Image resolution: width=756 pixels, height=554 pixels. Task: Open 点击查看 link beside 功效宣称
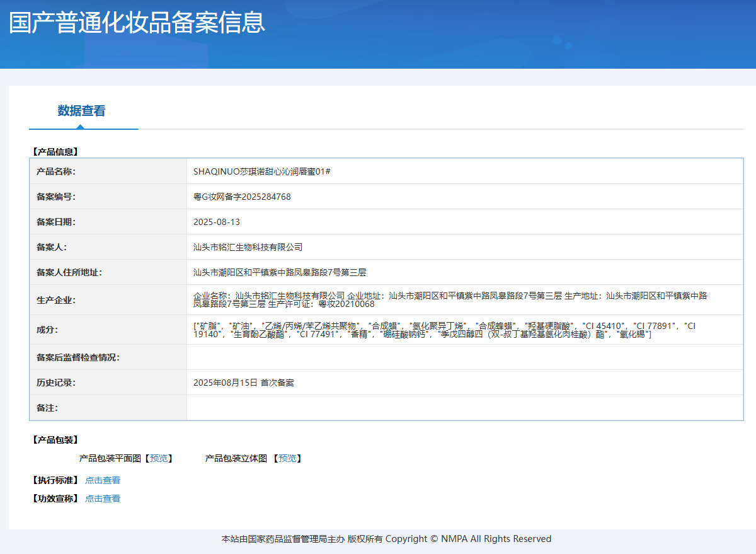point(103,499)
